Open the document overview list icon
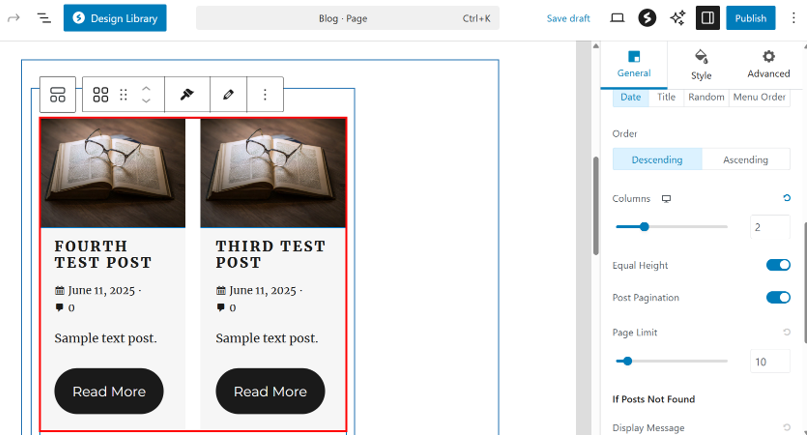This screenshot has width=807, height=435. click(x=44, y=18)
